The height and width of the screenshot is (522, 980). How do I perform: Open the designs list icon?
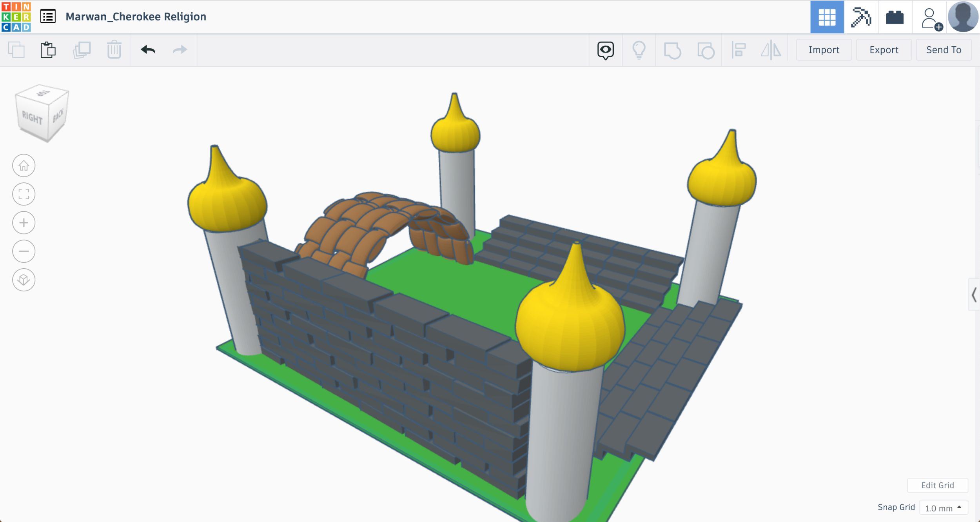click(48, 16)
